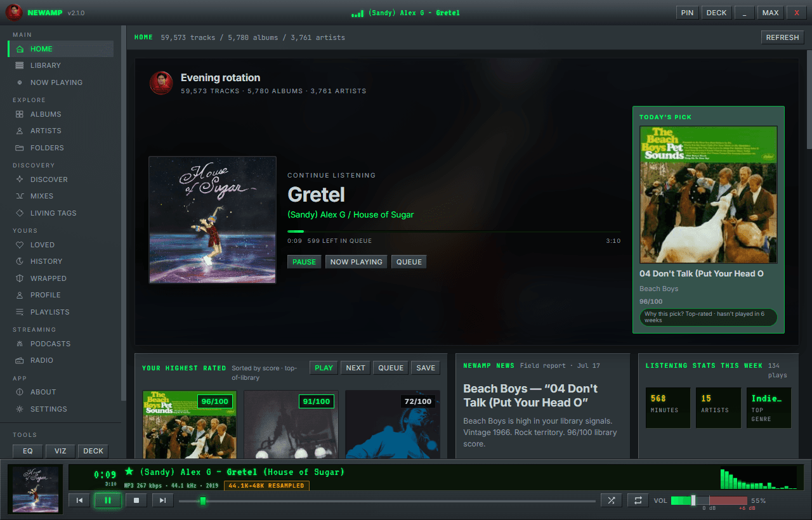Seek using the bottom track position slider
Screen dimensions: 812x520
(x=387, y=501)
